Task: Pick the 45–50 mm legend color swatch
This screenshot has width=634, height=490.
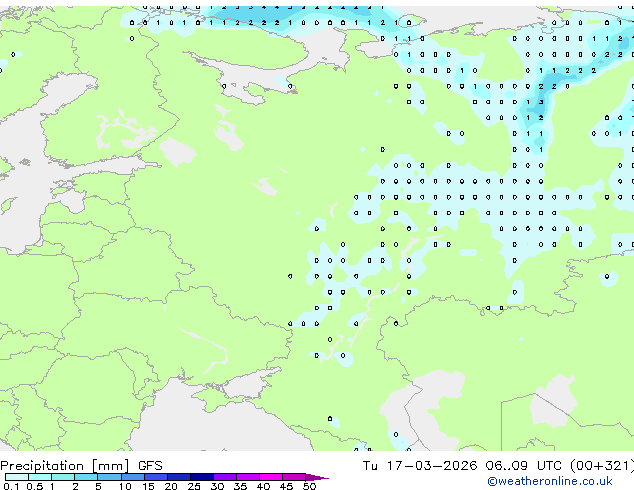Action: [x=294, y=477]
